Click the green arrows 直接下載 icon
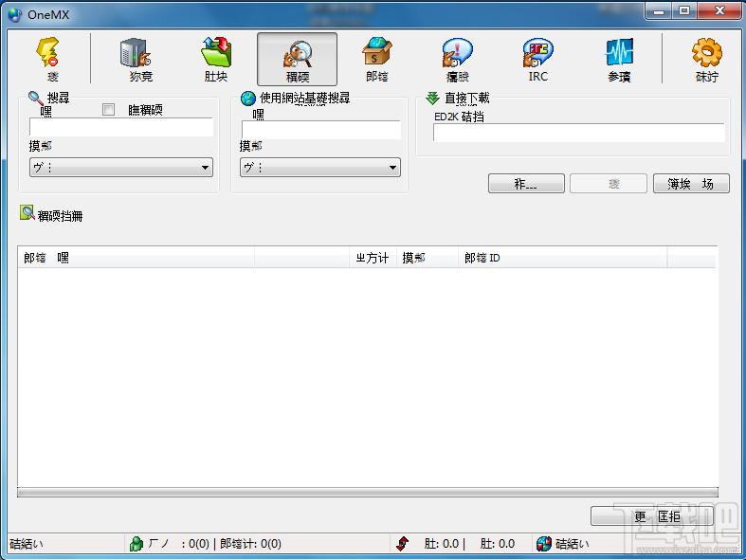The width and height of the screenshot is (746, 560). pyautogui.click(x=432, y=98)
